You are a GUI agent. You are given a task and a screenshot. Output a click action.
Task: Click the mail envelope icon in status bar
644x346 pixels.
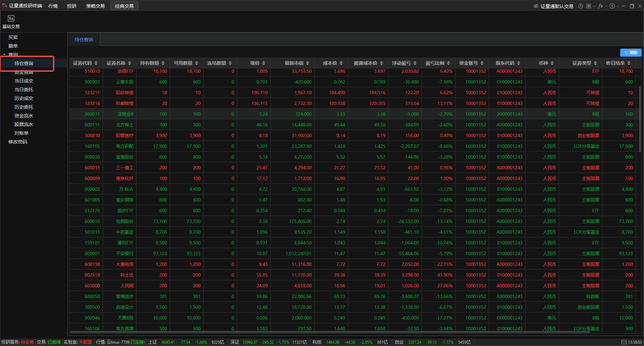pos(624,342)
